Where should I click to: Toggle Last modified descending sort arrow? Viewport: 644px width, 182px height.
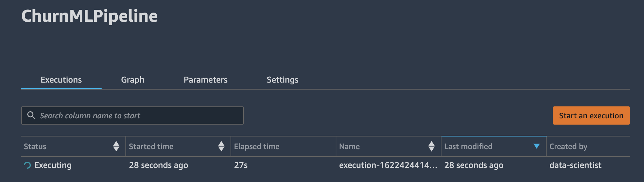pyautogui.click(x=536, y=146)
